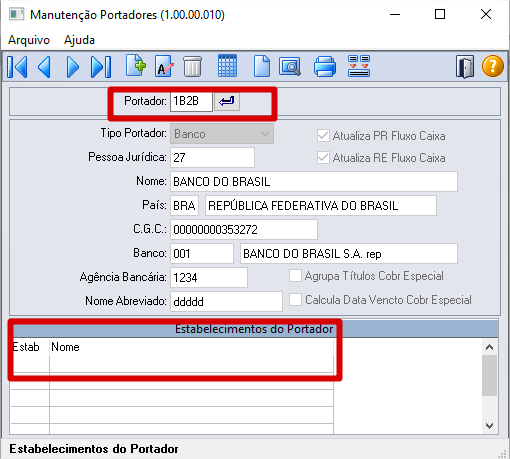Go to previous record arrow
The height and width of the screenshot is (459, 510).
click(44, 67)
